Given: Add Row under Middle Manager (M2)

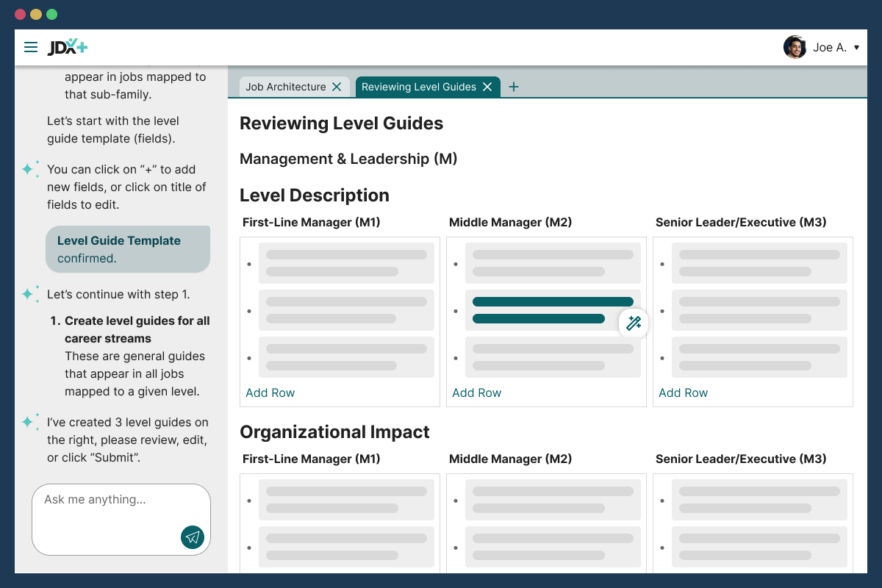Looking at the screenshot, I should (476, 392).
